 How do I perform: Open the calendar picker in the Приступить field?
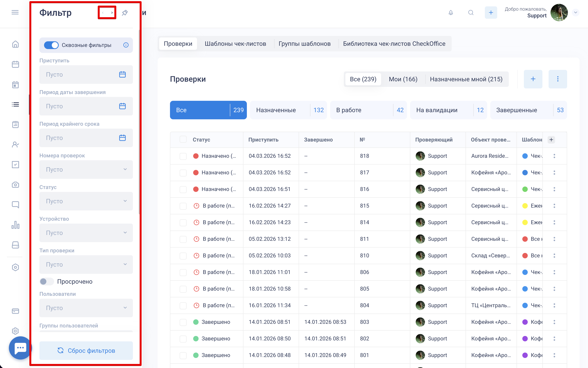click(122, 75)
